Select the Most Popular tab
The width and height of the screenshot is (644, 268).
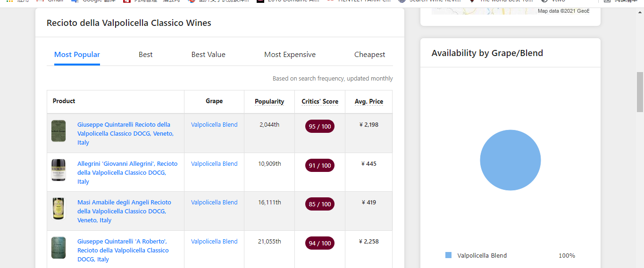pos(77,55)
